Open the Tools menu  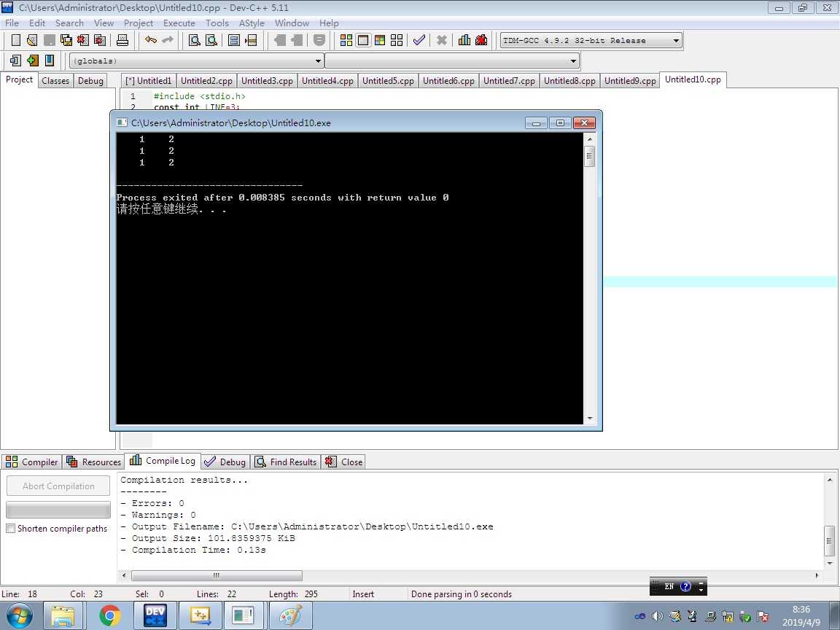click(x=217, y=23)
